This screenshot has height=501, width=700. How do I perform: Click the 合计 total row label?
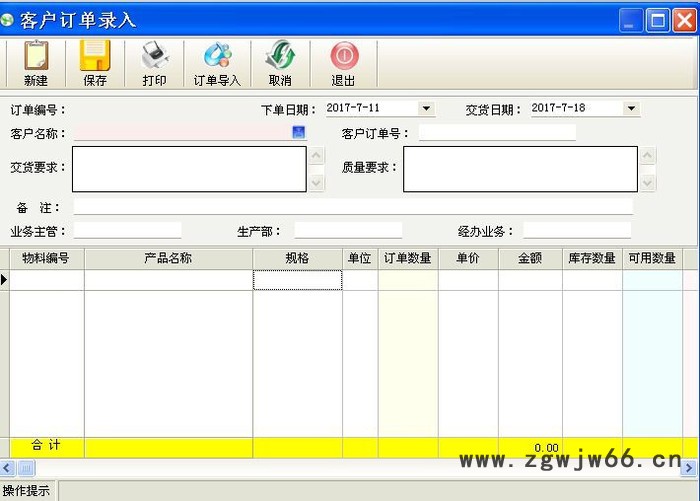coord(46,445)
